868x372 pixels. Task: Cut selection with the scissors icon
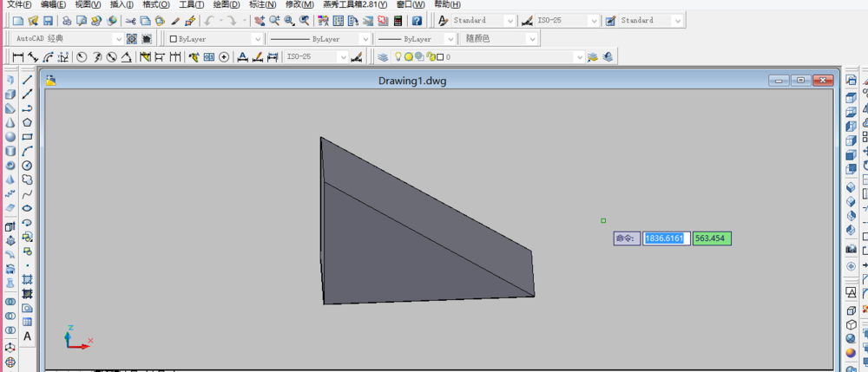[131, 21]
